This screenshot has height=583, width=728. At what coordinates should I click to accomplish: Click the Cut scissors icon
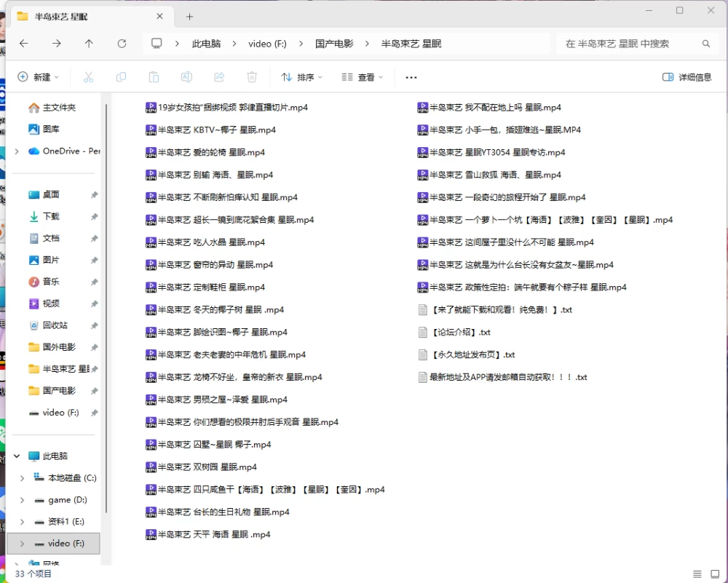[88, 77]
